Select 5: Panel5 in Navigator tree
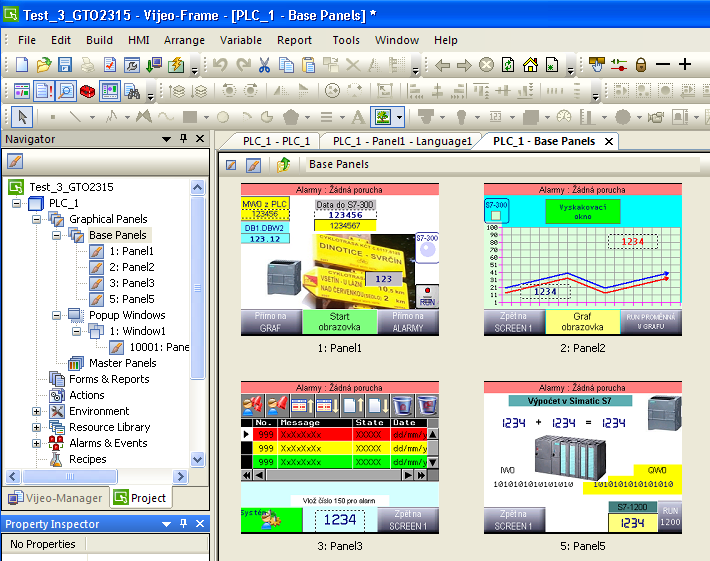Viewport: 710px width, 561px height. coord(131,299)
